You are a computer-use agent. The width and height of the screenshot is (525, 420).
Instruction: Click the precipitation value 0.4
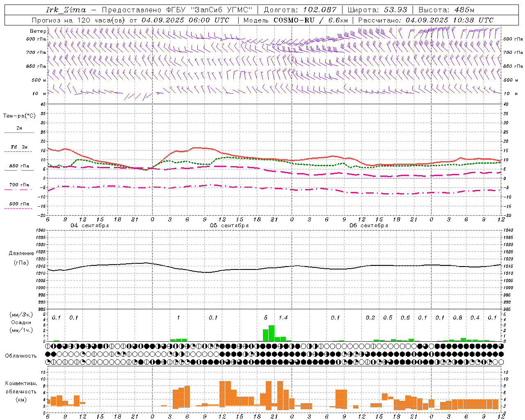click(475, 318)
